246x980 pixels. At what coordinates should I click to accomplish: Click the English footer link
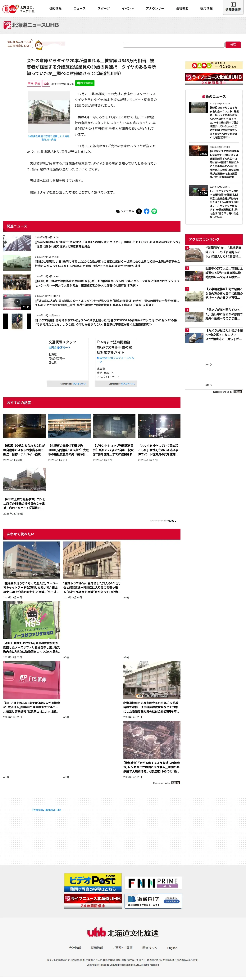click(x=172, y=948)
